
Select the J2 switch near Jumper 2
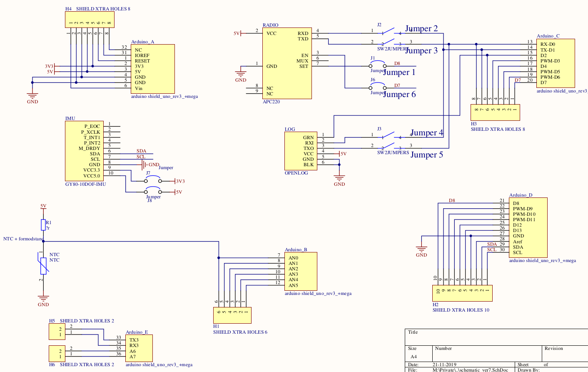(x=388, y=31)
